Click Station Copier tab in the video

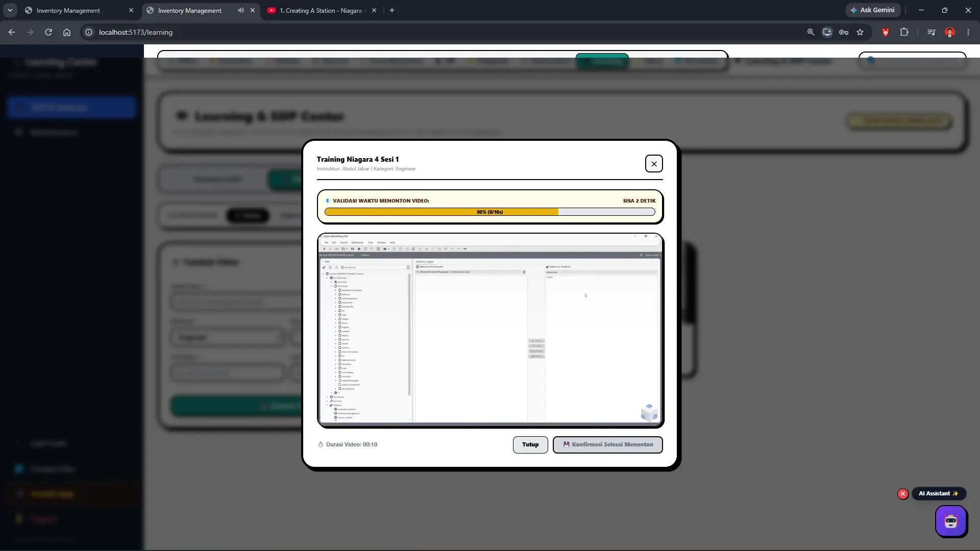coord(425,262)
